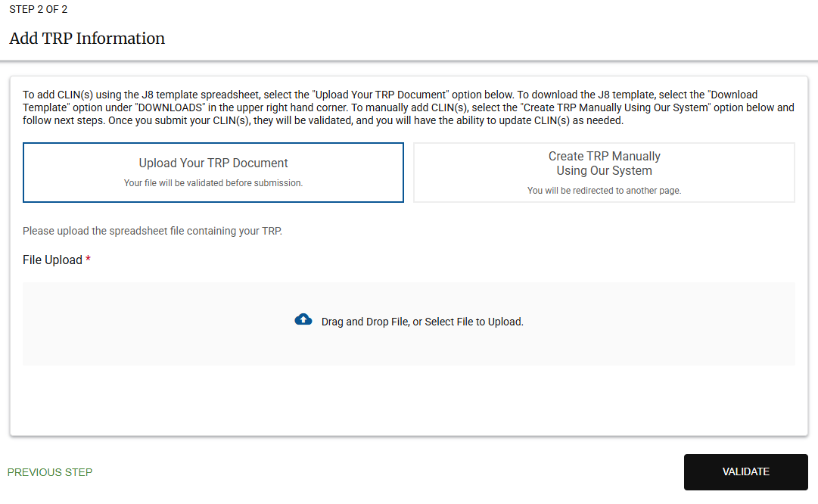This screenshot has height=504, width=818.
Task: Click the highlighted Upload Your TRP Document card
Action: click(213, 172)
